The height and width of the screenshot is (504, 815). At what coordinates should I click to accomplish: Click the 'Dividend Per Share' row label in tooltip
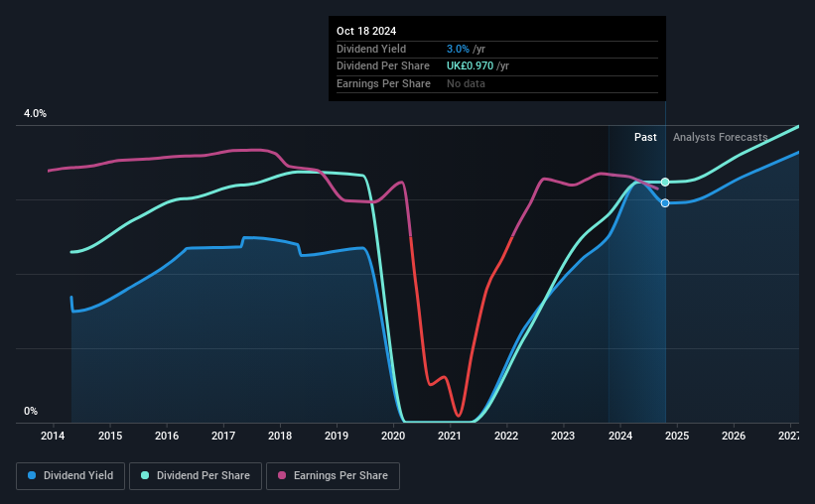(383, 66)
